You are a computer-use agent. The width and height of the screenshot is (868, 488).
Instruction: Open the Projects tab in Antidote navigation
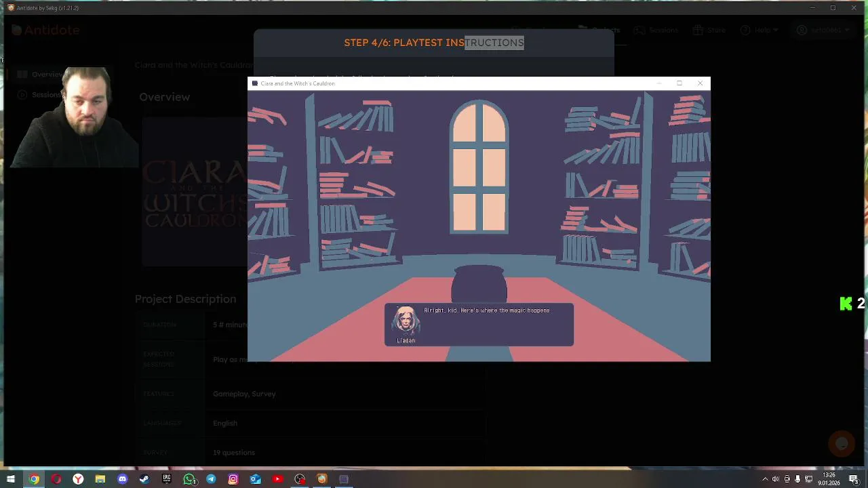click(x=599, y=30)
